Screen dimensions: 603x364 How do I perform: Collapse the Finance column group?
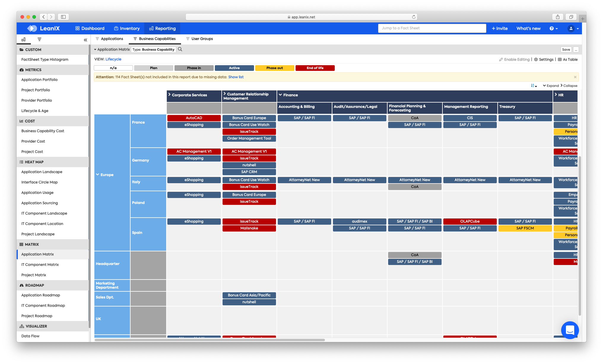point(280,95)
